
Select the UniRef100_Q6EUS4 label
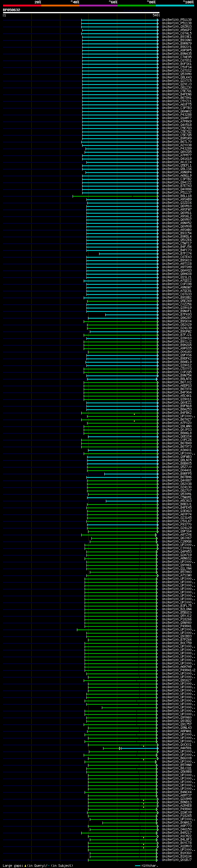(x=176, y=436)
